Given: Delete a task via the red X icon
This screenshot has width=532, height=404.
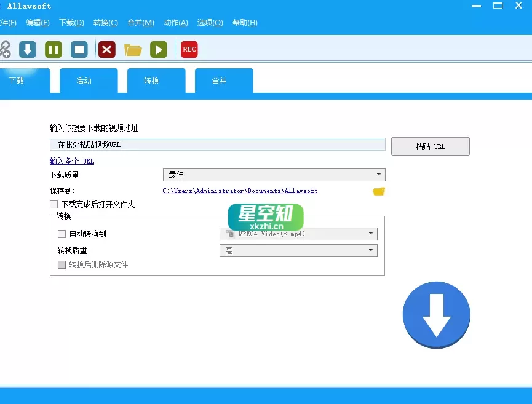Looking at the screenshot, I should [x=106, y=49].
